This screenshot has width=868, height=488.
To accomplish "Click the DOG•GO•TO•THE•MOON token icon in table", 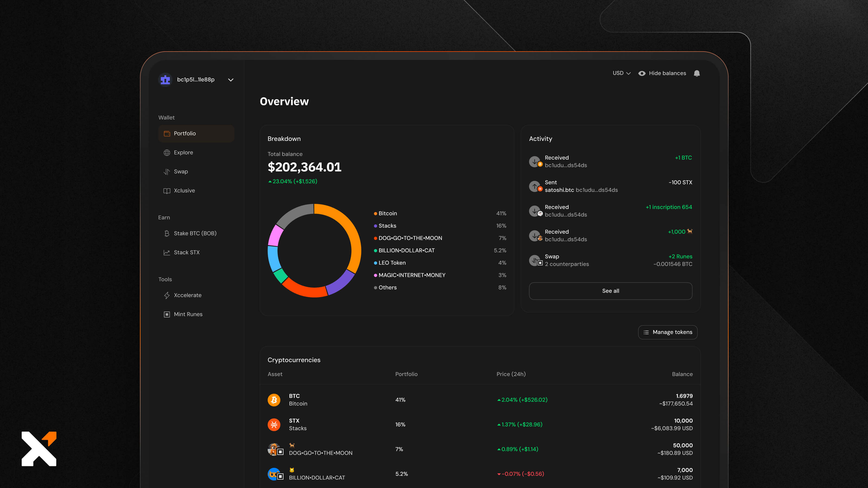I will coord(275,450).
